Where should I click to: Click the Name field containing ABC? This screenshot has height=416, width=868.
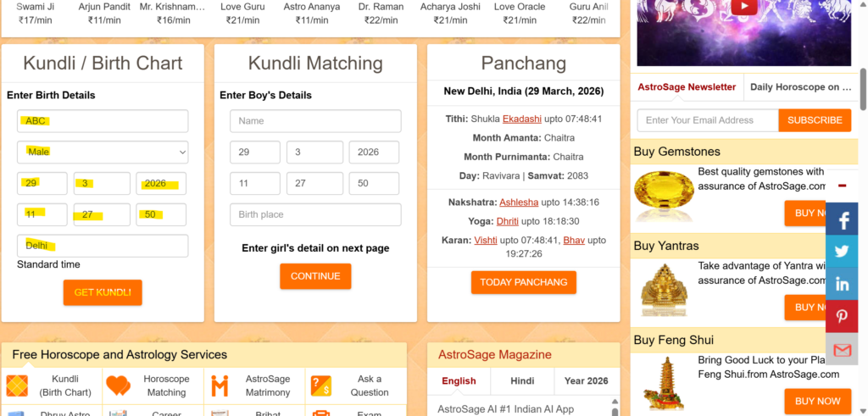(x=103, y=121)
